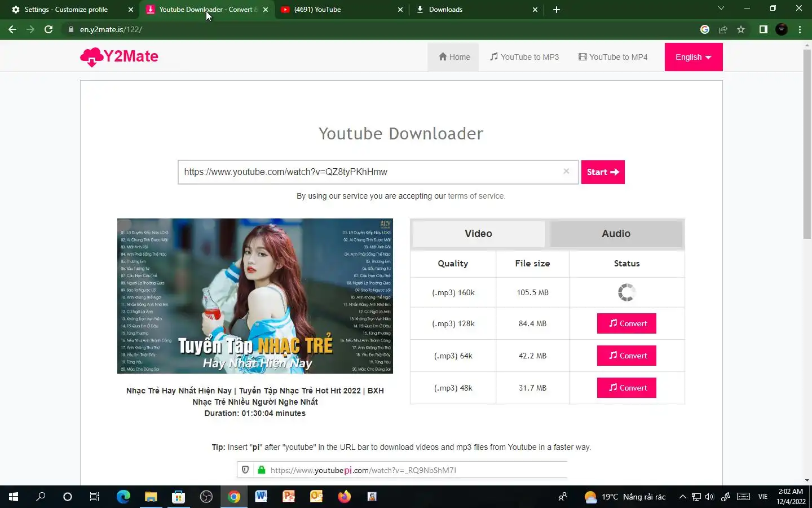This screenshot has height=508, width=812.
Task: Open Microsoft Store from taskbar
Action: (x=178, y=497)
